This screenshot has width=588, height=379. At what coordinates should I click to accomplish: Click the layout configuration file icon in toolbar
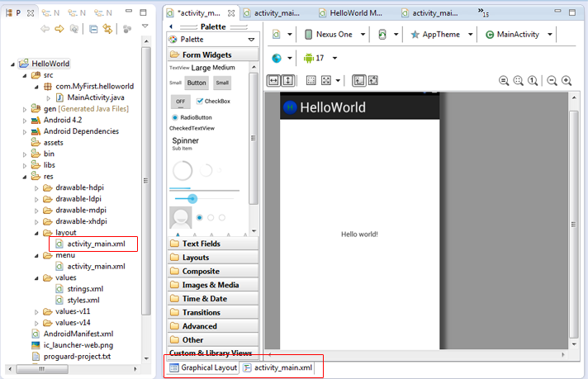(x=277, y=35)
